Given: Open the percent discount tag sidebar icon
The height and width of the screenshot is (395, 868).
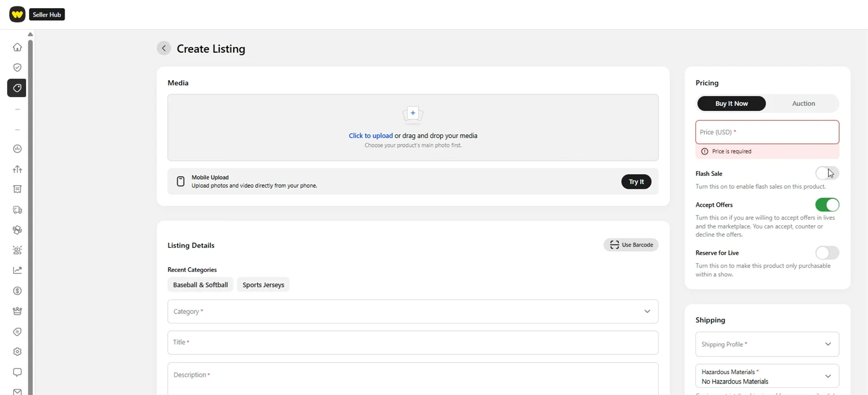Looking at the screenshot, I should [17, 332].
